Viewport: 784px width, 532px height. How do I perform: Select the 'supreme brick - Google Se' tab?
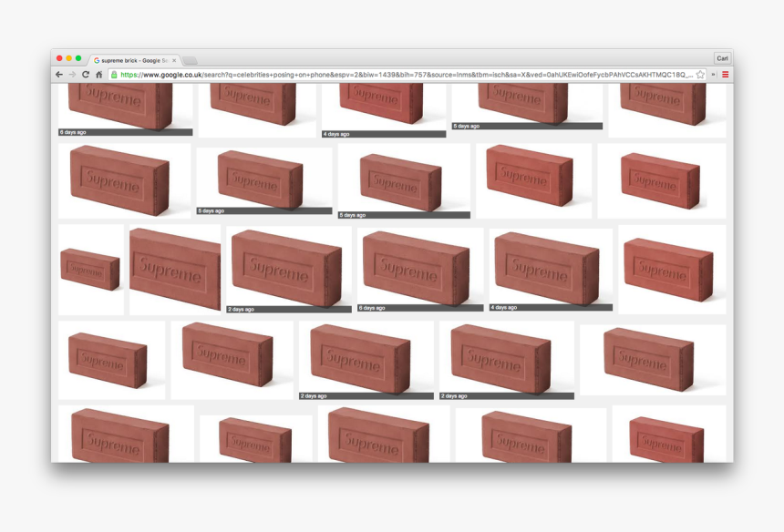click(x=135, y=60)
